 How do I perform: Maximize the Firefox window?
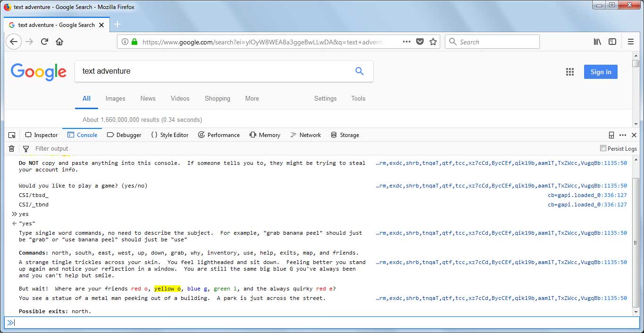pyautogui.click(x=611, y=5)
